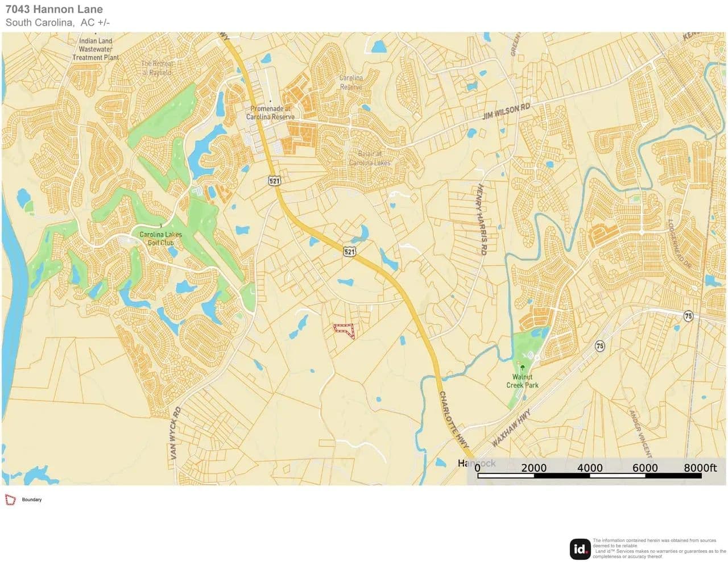Click the 4000 mark on scale bar
The image size is (728, 562).
tap(589, 468)
